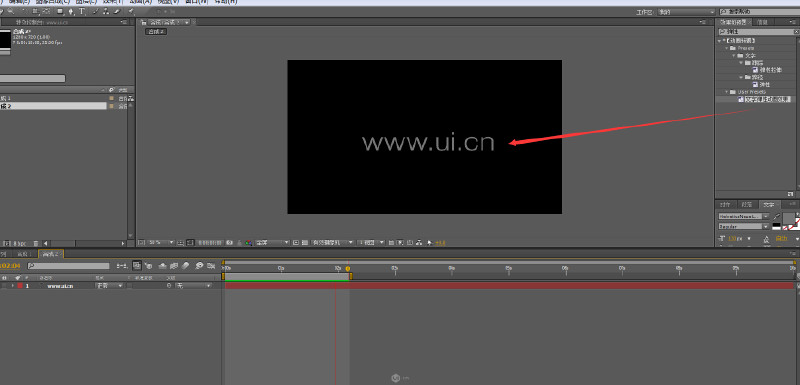Viewport: 800px width, 385px height.
Task: Select the 弹性 preset item
Action: click(765, 85)
